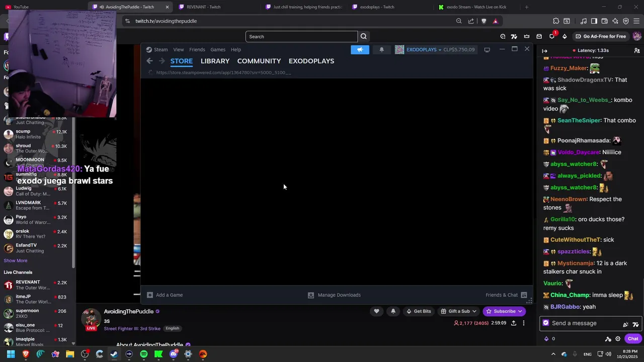Screen dimensions: 644x362
Task: Open Discord from the Windows taskbar
Action: 174,354
